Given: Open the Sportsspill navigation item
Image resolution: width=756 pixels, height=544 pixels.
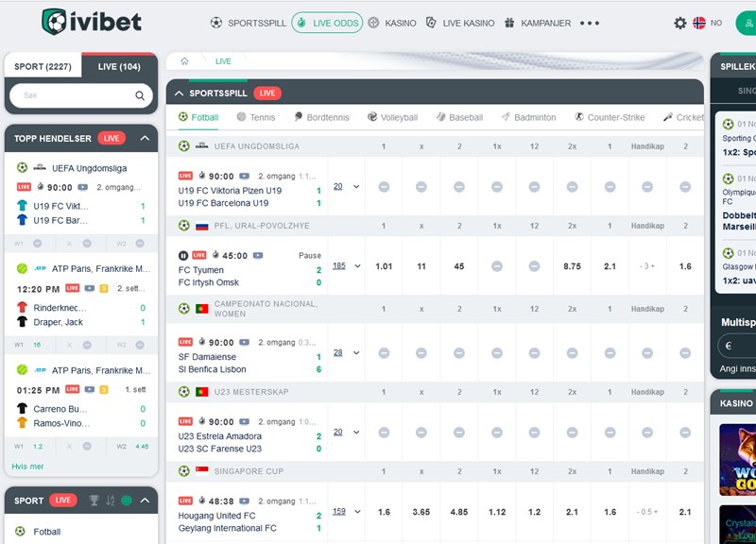Looking at the screenshot, I should pyautogui.click(x=249, y=23).
